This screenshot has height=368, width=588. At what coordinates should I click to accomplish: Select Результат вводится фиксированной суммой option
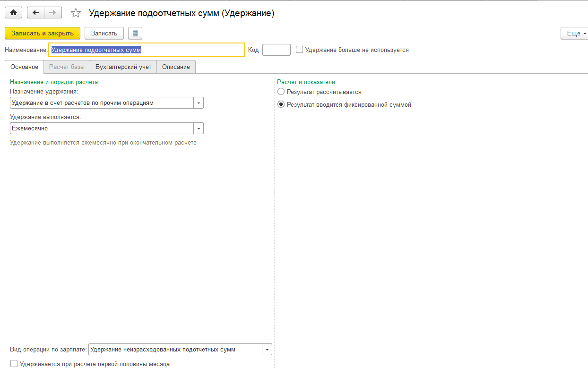click(281, 104)
